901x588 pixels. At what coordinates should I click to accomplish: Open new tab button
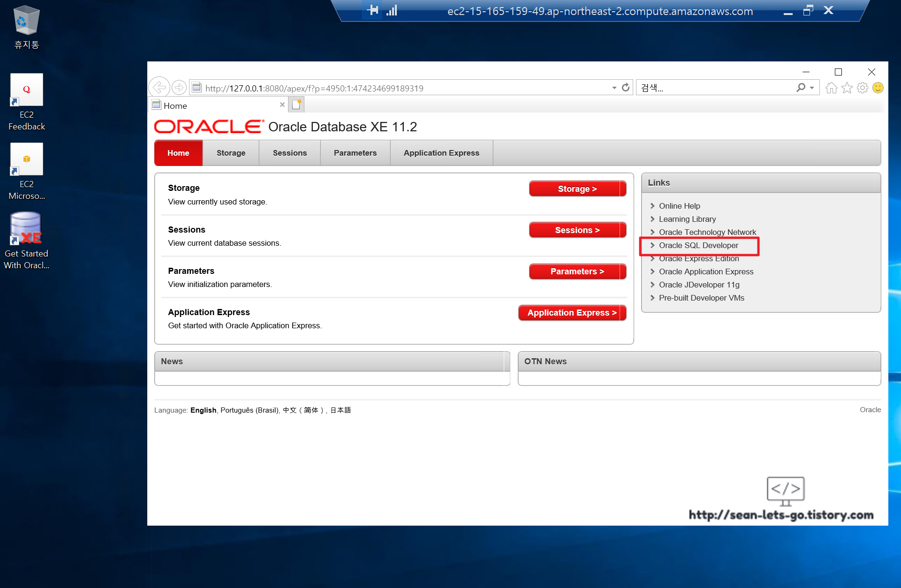[296, 105]
